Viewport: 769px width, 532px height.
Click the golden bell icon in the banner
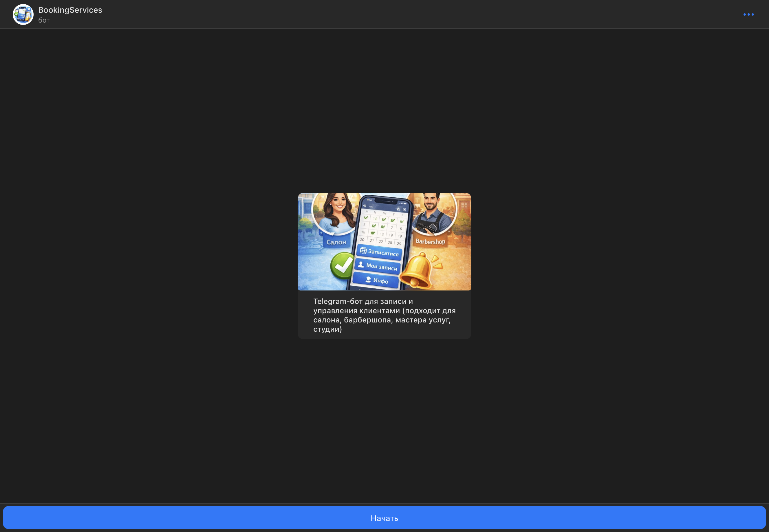pyautogui.click(x=417, y=271)
